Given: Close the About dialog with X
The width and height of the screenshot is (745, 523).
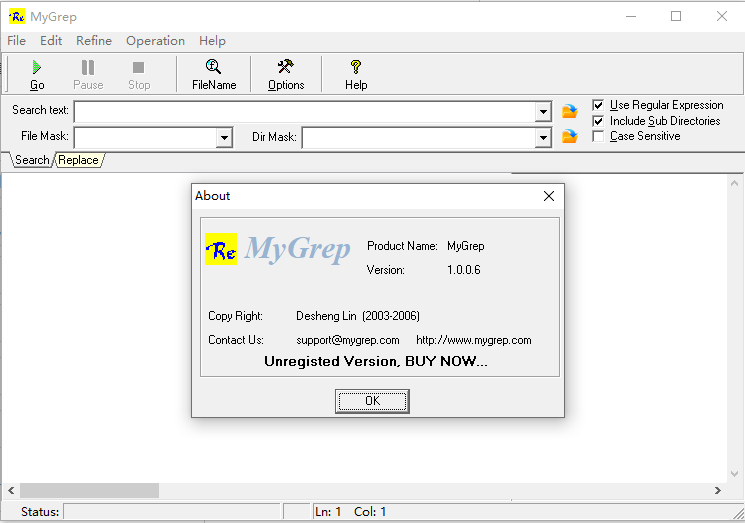Looking at the screenshot, I should pos(549,196).
